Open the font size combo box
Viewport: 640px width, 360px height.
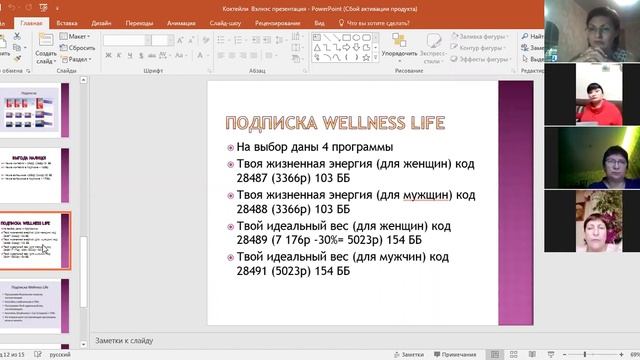point(163,40)
